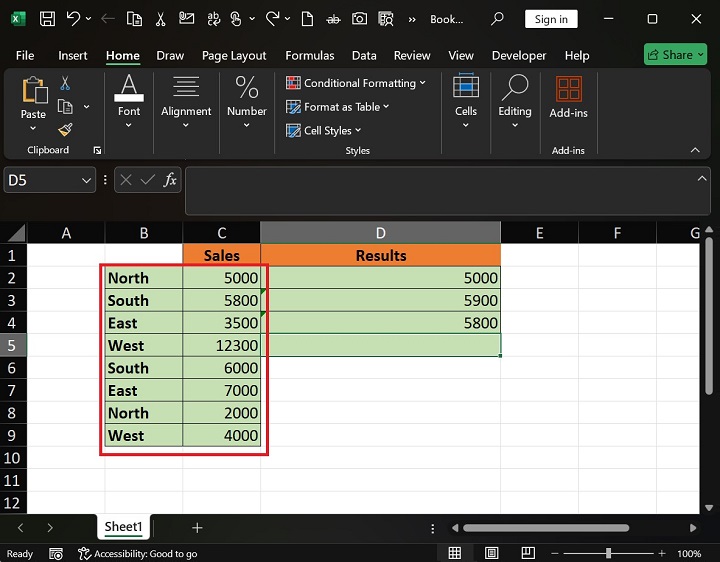Click the Save icon in title bar
The image size is (720, 562).
47,19
